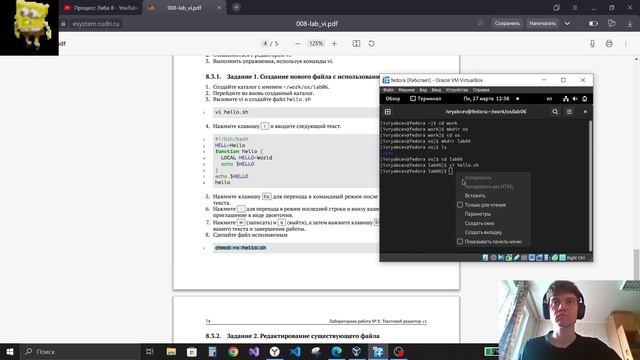Open Ввод menu in VirtualBox window
Screen dimensions: 640x360
(x=436, y=90)
